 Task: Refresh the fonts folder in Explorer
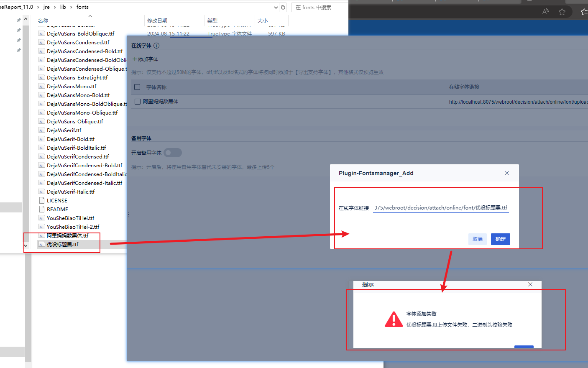pyautogui.click(x=283, y=7)
